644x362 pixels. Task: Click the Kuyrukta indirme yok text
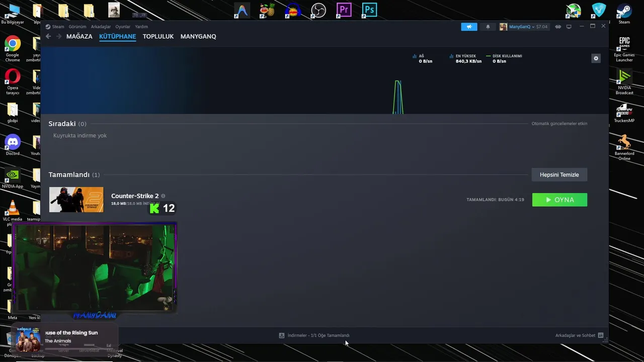click(80, 136)
